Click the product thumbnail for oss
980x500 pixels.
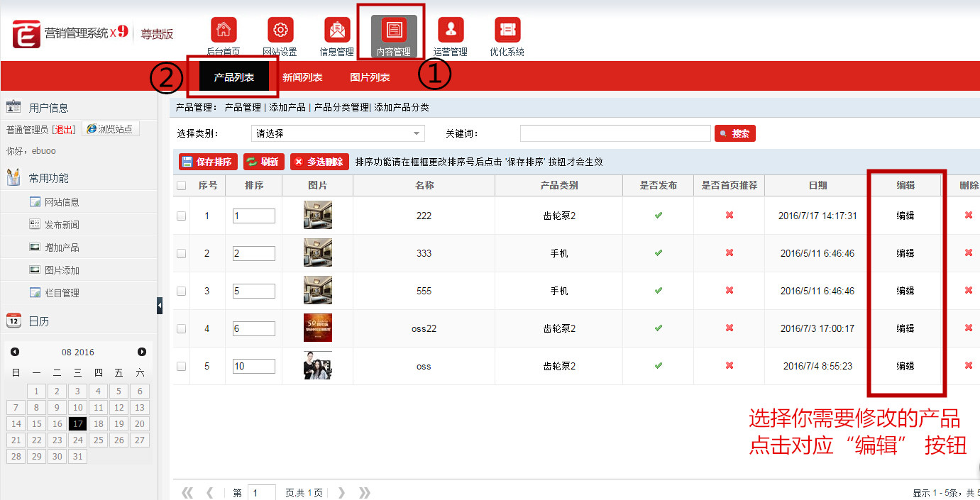[x=317, y=366]
